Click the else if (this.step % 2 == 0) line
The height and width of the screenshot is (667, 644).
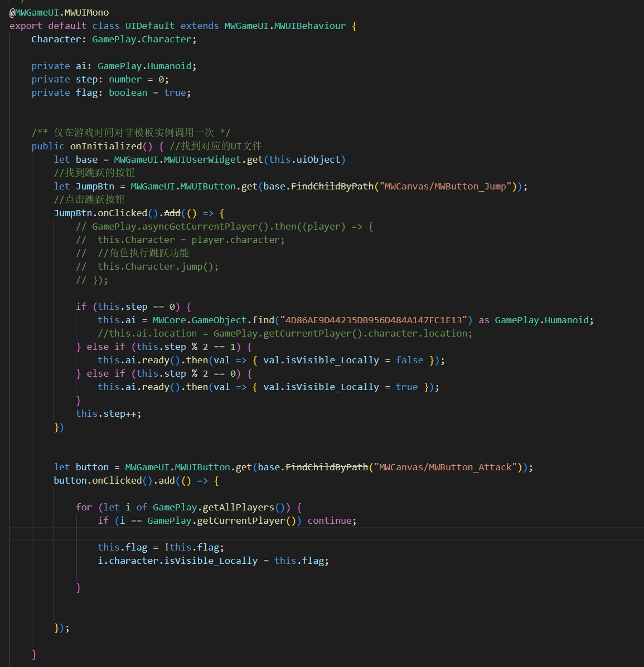coord(164,373)
